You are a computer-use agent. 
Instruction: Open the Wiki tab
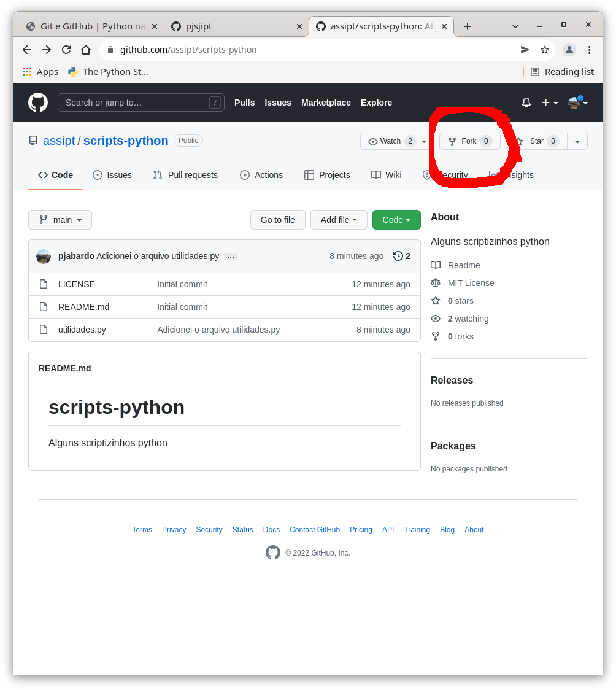tap(387, 175)
